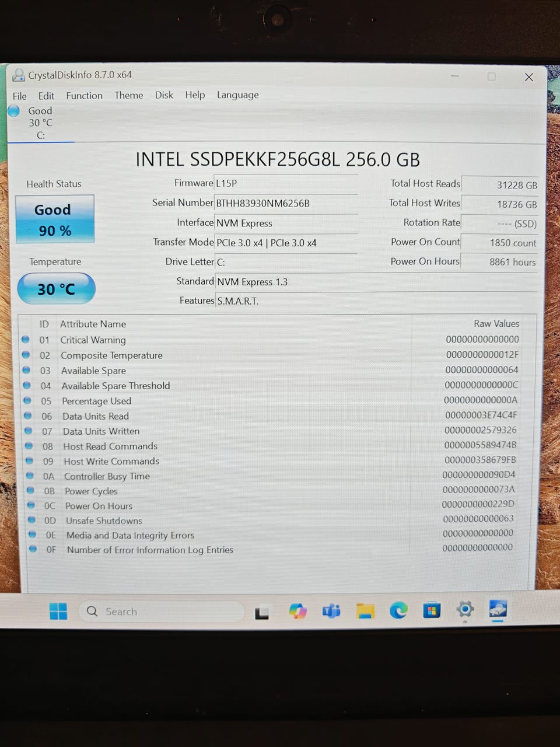This screenshot has height=747, width=560.
Task: Click the taskbar Search box
Action: pyautogui.click(x=161, y=612)
